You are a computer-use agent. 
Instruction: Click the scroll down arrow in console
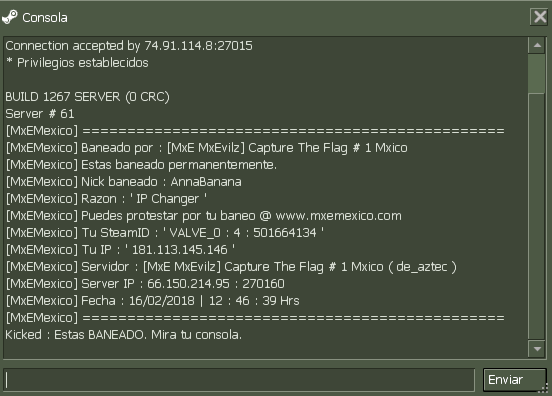tap(537, 349)
